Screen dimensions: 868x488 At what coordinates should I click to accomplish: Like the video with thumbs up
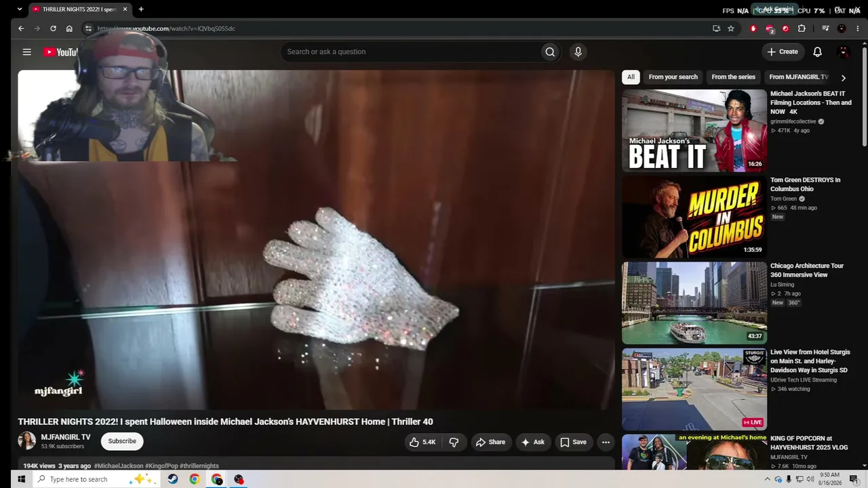[x=422, y=442]
